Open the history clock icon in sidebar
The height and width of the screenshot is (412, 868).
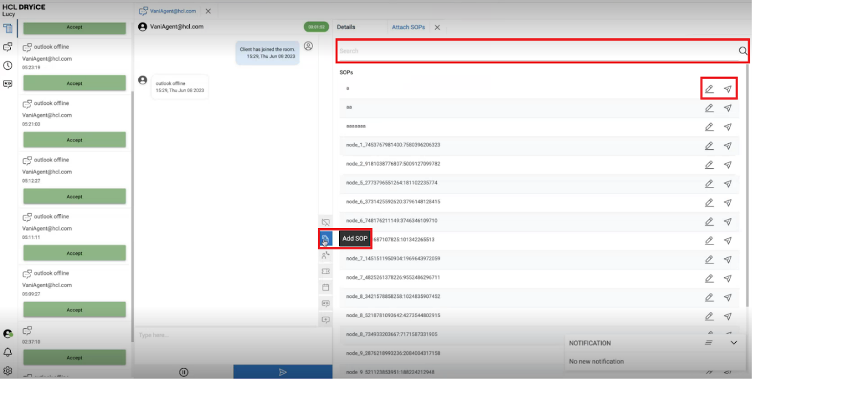[x=8, y=66]
